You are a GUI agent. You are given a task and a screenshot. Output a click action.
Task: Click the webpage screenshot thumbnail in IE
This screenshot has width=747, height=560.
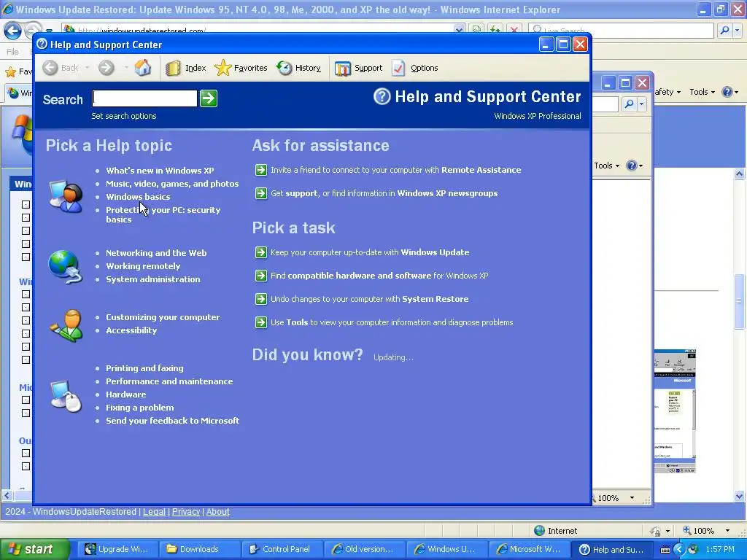coord(675,411)
